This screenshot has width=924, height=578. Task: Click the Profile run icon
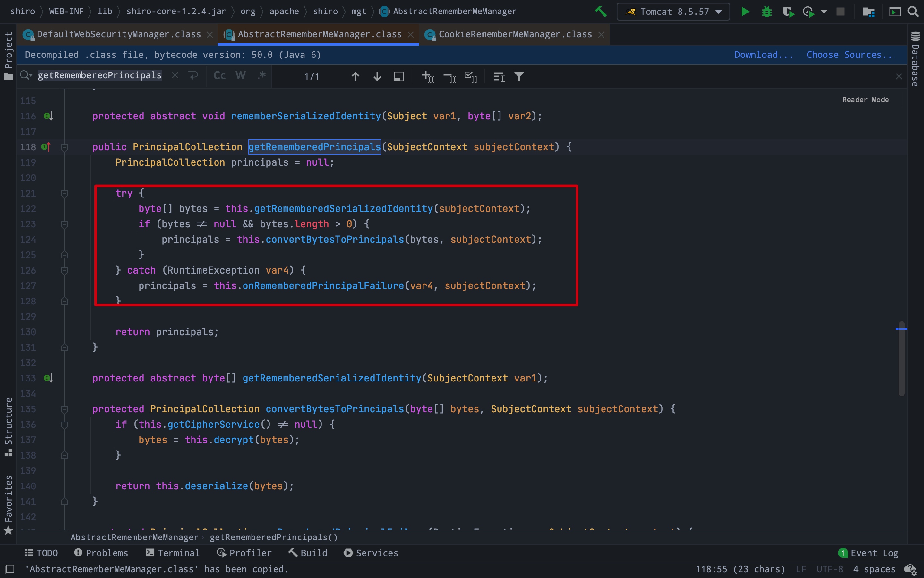pos(809,12)
